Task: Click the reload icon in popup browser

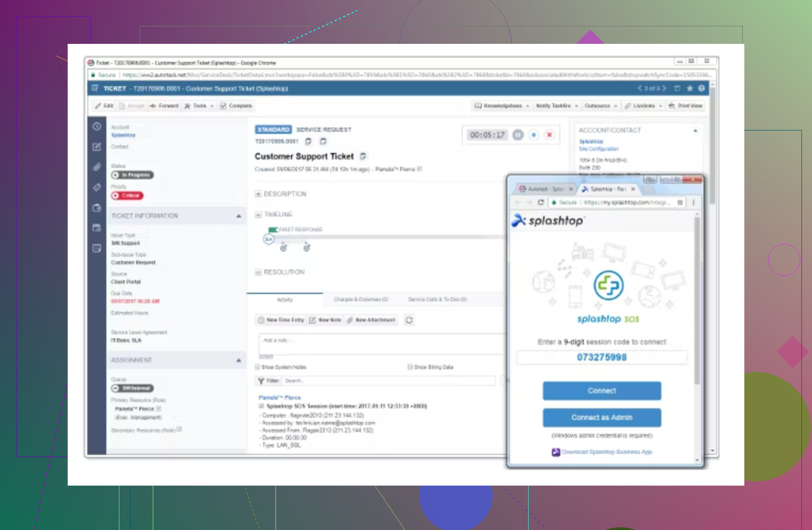Action: pos(541,202)
